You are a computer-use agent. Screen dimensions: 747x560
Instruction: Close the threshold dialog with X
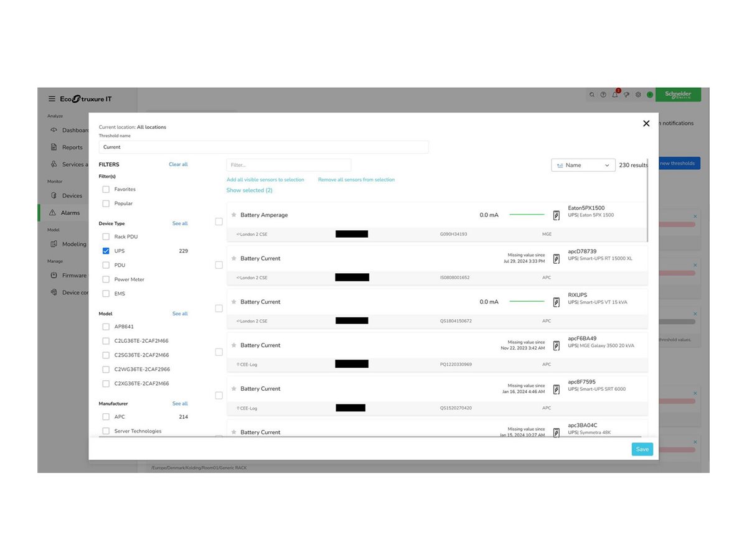point(646,124)
